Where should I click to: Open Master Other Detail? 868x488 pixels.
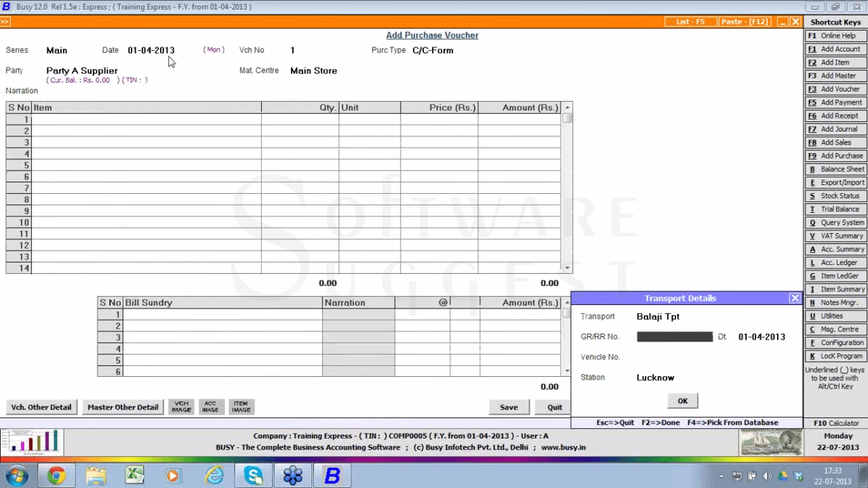coord(122,407)
